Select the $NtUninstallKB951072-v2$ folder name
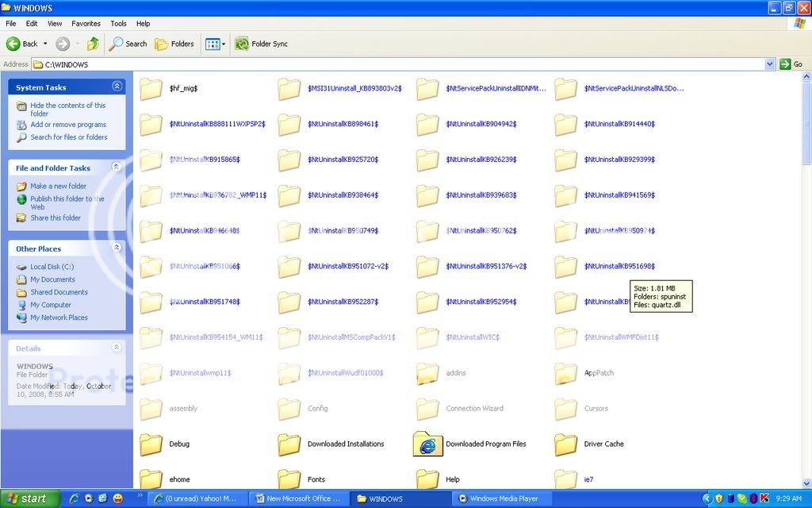The image size is (812, 508). [x=348, y=267]
